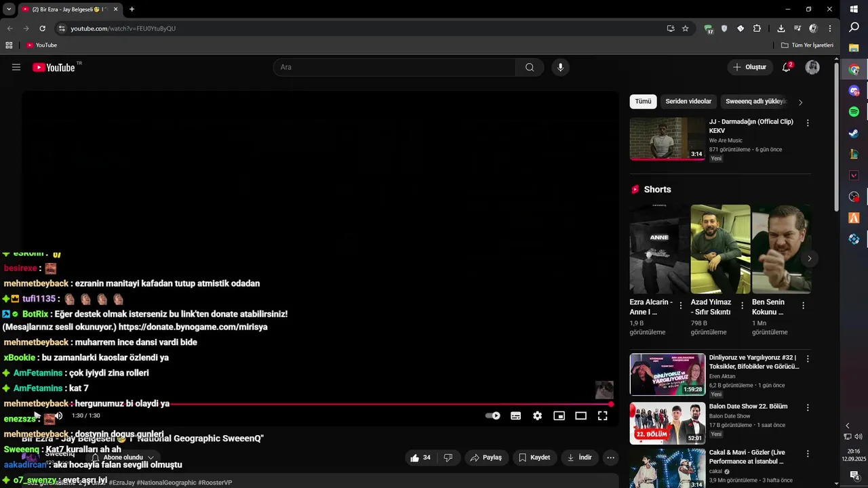
Task: Expand the Abone olundu subscription dropdown
Action: (x=123, y=457)
